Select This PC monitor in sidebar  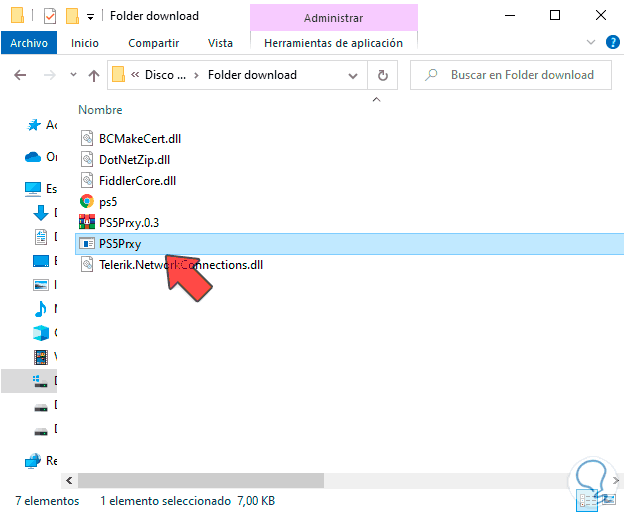click(x=33, y=189)
